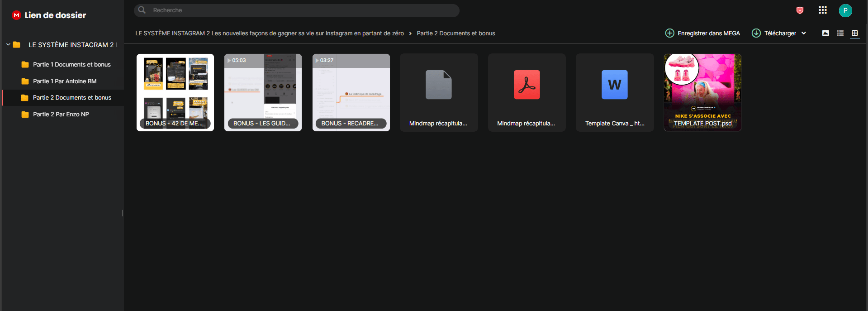
Task: Open the red shield security icon
Action: [x=800, y=10]
